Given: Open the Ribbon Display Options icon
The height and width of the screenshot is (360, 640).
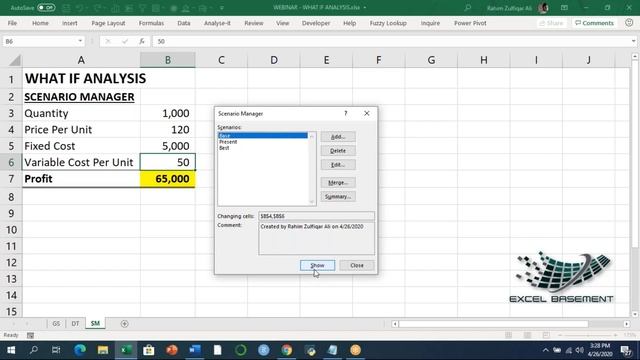Looking at the screenshot, I should click(x=564, y=8).
